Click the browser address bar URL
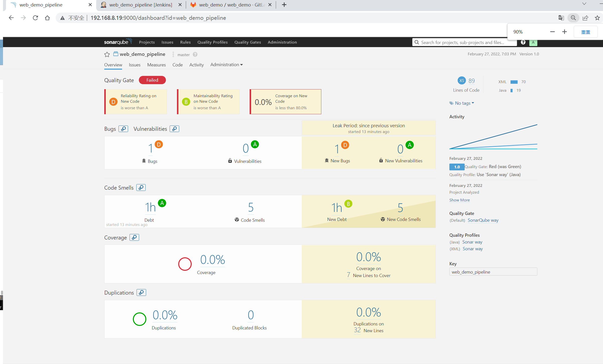The image size is (603, 364). tap(158, 18)
